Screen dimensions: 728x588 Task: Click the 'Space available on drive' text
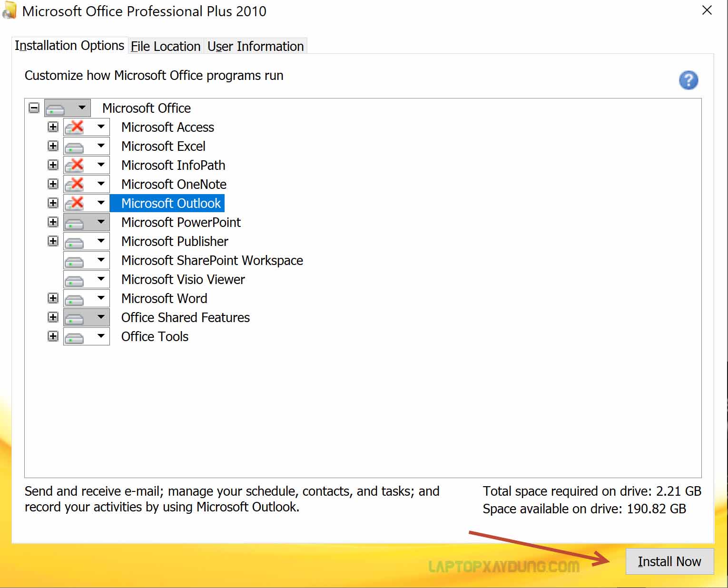(584, 509)
